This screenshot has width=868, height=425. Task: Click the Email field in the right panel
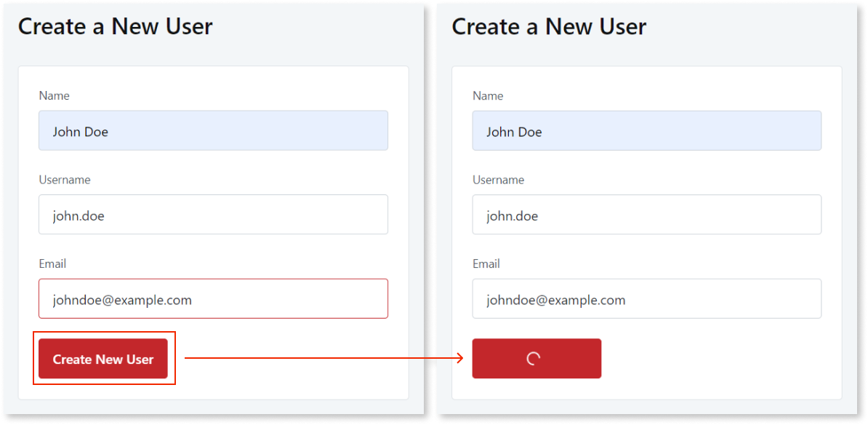click(646, 298)
